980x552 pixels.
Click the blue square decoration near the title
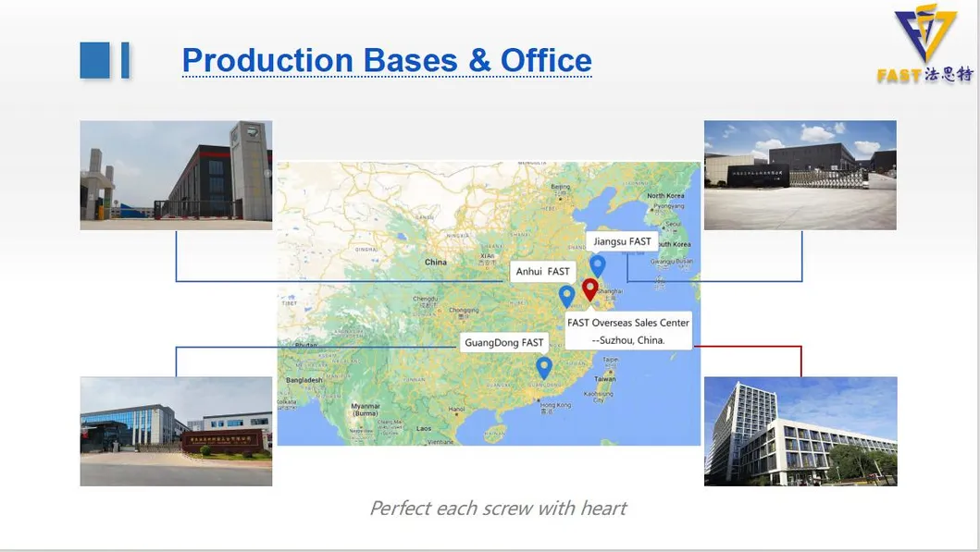tap(96, 59)
